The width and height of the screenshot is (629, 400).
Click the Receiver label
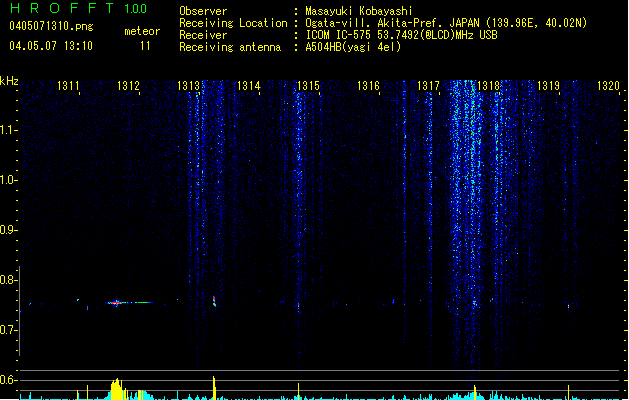(203, 35)
